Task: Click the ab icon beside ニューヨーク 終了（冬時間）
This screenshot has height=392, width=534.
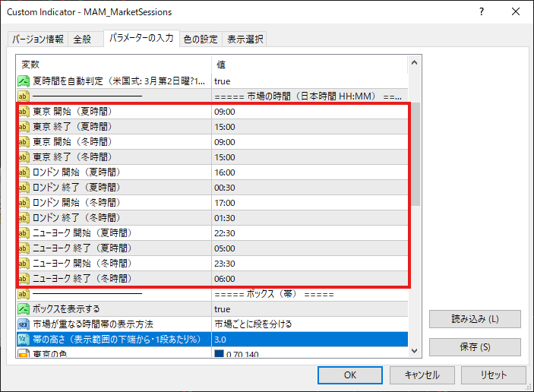Action: [x=24, y=279]
